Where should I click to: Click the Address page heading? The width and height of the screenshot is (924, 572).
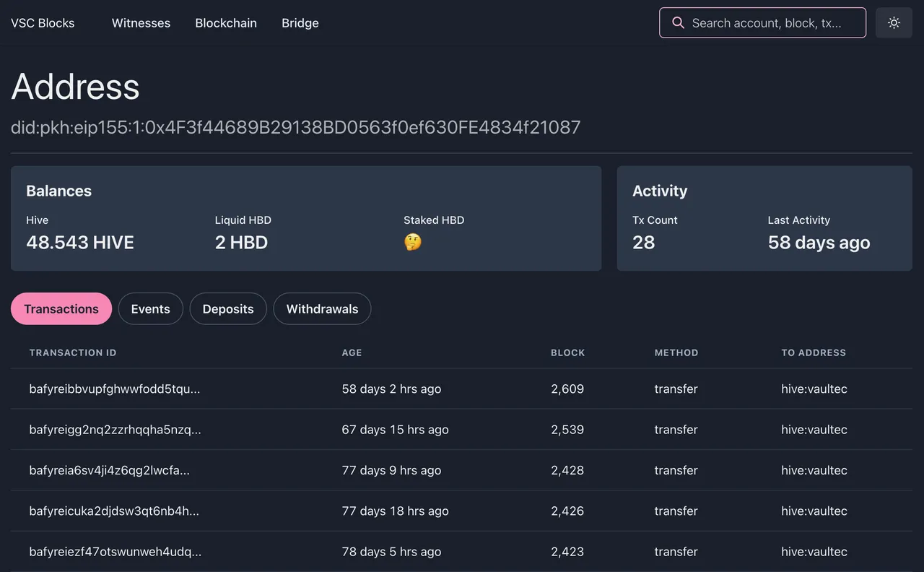(75, 87)
